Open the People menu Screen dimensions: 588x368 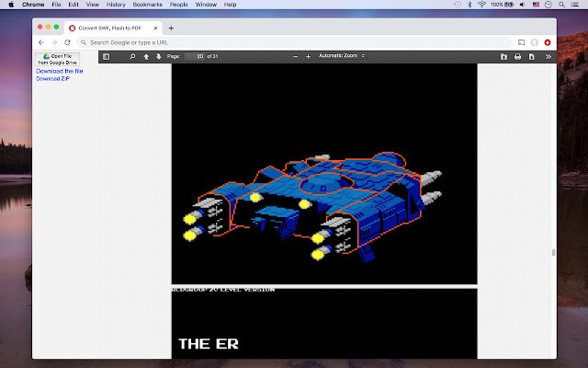pos(179,5)
